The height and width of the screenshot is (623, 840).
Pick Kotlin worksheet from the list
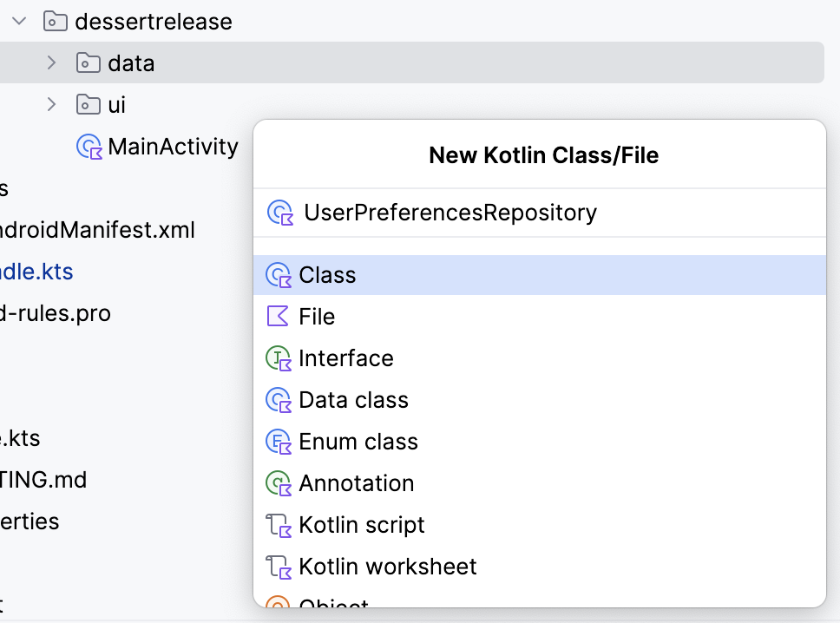[387, 567]
